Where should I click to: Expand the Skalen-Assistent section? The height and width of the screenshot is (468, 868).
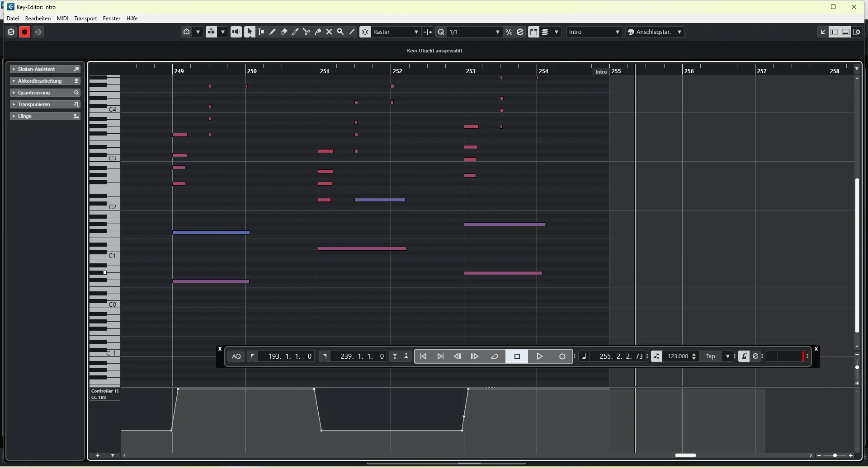pyautogui.click(x=45, y=69)
